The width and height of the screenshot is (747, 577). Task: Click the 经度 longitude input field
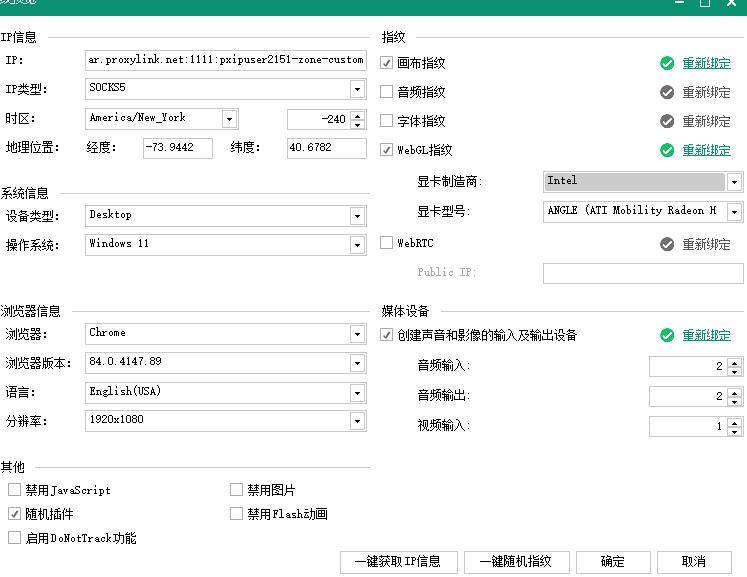coord(178,148)
